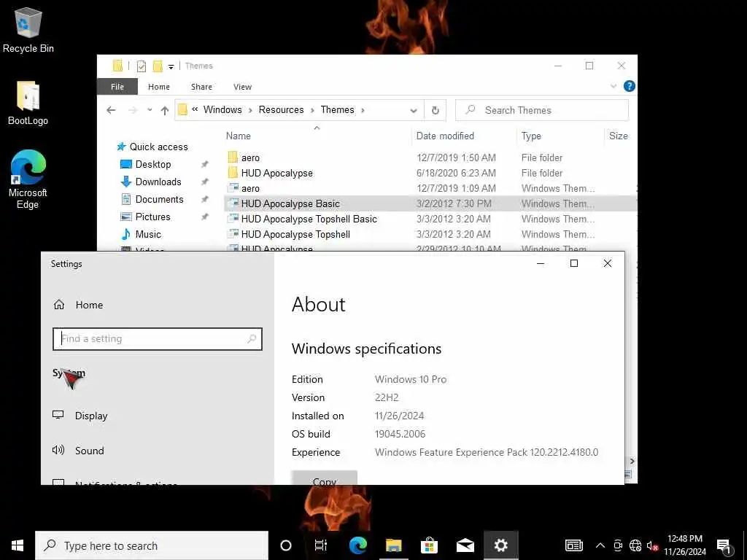Open the network globe tray icon

(x=635, y=545)
